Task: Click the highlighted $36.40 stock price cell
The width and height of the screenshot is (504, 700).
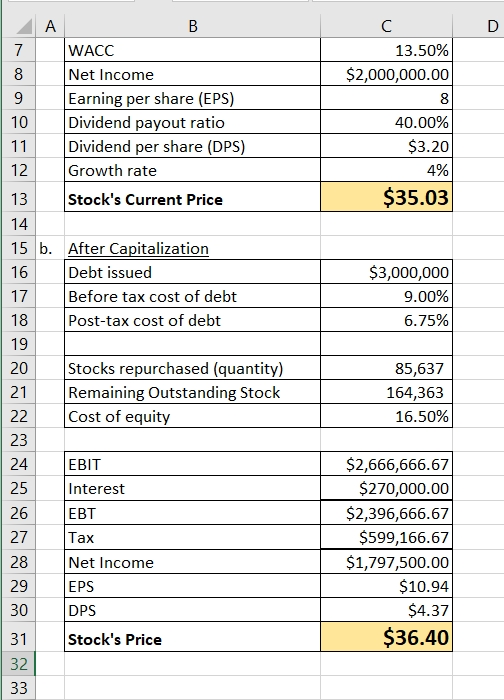Action: [x=386, y=637]
